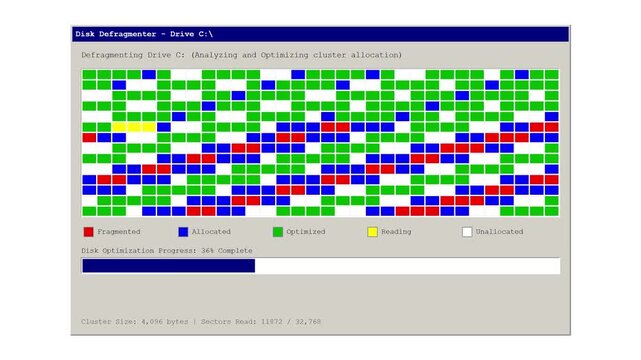Select the "Unallocated" legend label
Image resolution: width=641 pixels, height=360 pixels.
coord(499,232)
